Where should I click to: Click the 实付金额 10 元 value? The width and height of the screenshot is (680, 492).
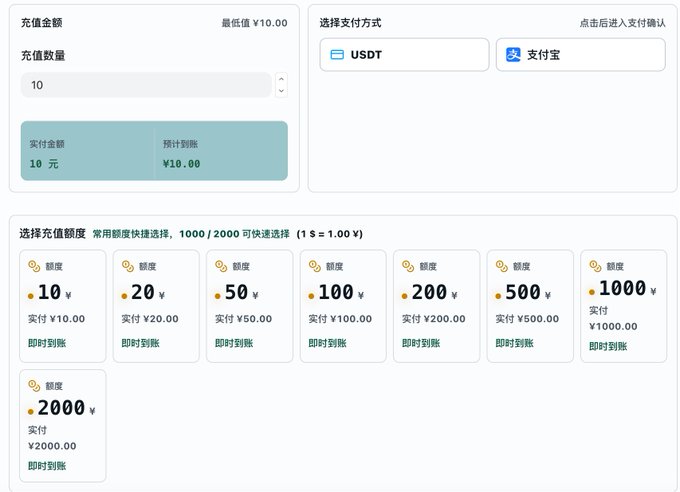[44, 164]
